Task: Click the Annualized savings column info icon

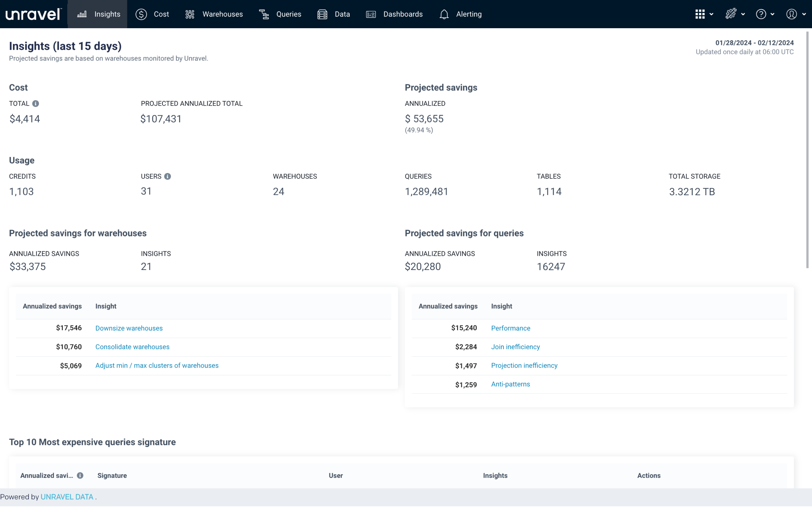Action: [80, 475]
